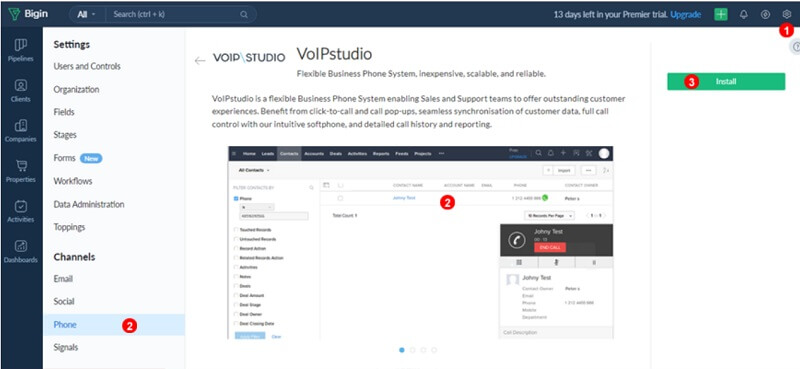Open the Properties module in the sidebar

(x=21, y=171)
